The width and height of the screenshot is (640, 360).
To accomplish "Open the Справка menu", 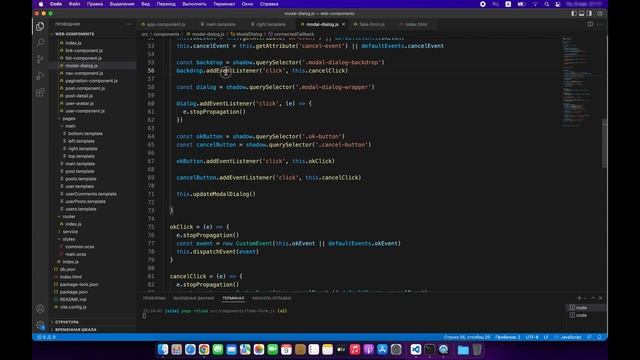I will pyautogui.click(x=269, y=4).
